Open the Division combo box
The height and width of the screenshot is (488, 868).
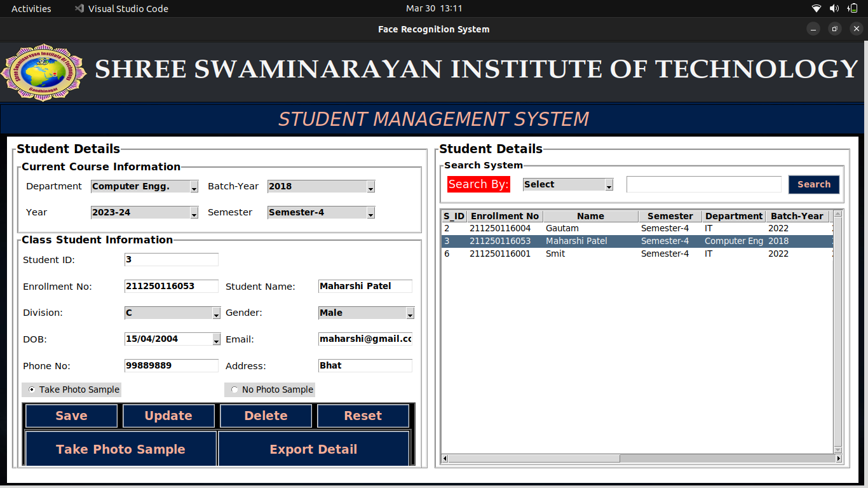point(172,313)
